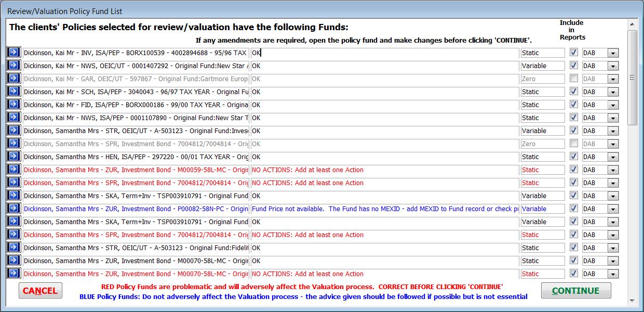
Task: Click Zero type field on GAR 597867 row
Action: (x=543, y=79)
